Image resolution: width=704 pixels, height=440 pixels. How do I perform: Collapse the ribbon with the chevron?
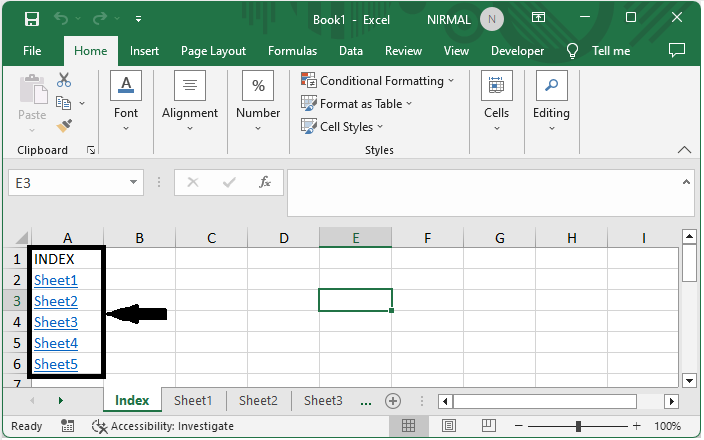point(684,150)
